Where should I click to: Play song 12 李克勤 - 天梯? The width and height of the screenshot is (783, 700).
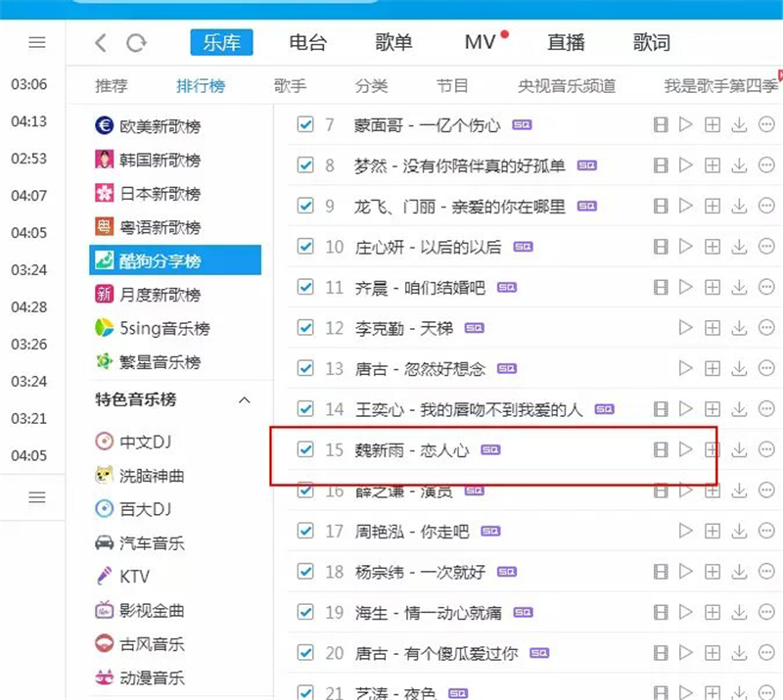(686, 328)
